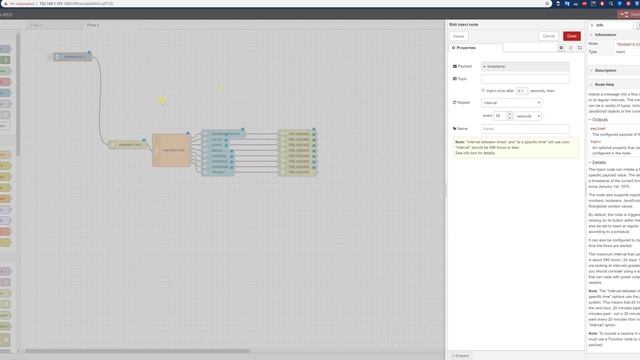Open the node appearance icon tab
640x360 pixels.
pyautogui.click(x=580, y=48)
